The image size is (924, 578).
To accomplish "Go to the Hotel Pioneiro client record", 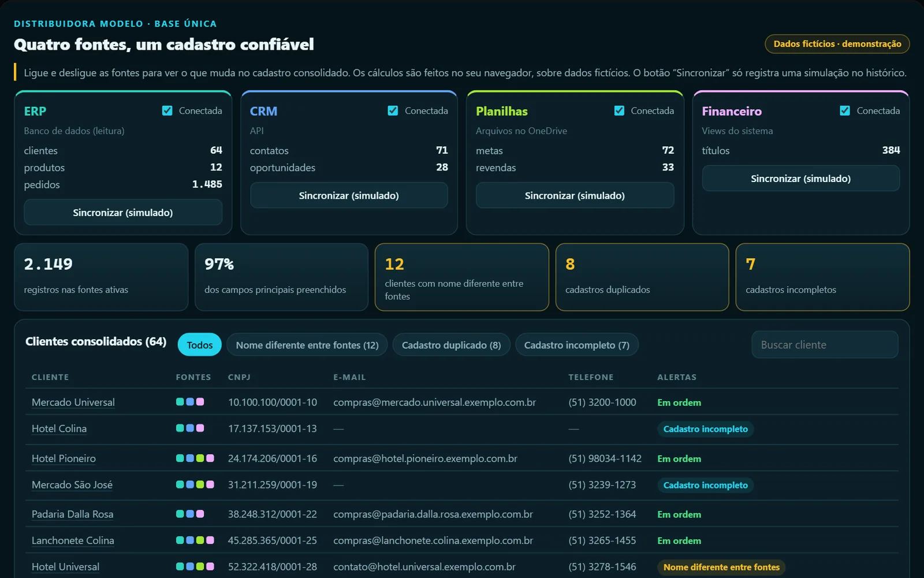I will 64,458.
